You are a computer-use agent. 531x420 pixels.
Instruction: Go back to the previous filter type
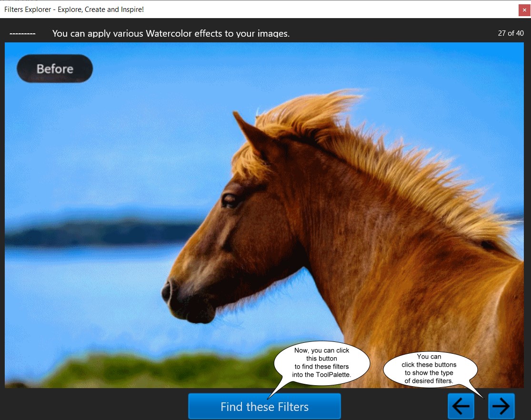[461, 406]
